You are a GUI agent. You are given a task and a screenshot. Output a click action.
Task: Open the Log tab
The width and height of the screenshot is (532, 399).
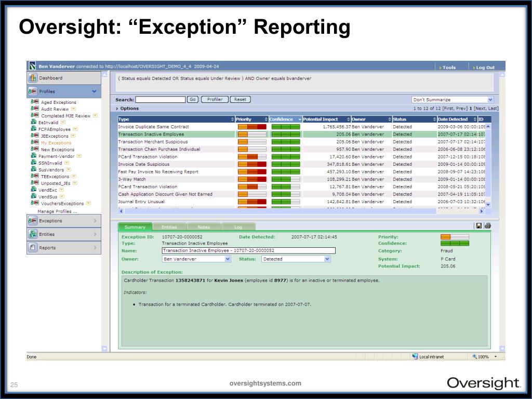point(238,227)
